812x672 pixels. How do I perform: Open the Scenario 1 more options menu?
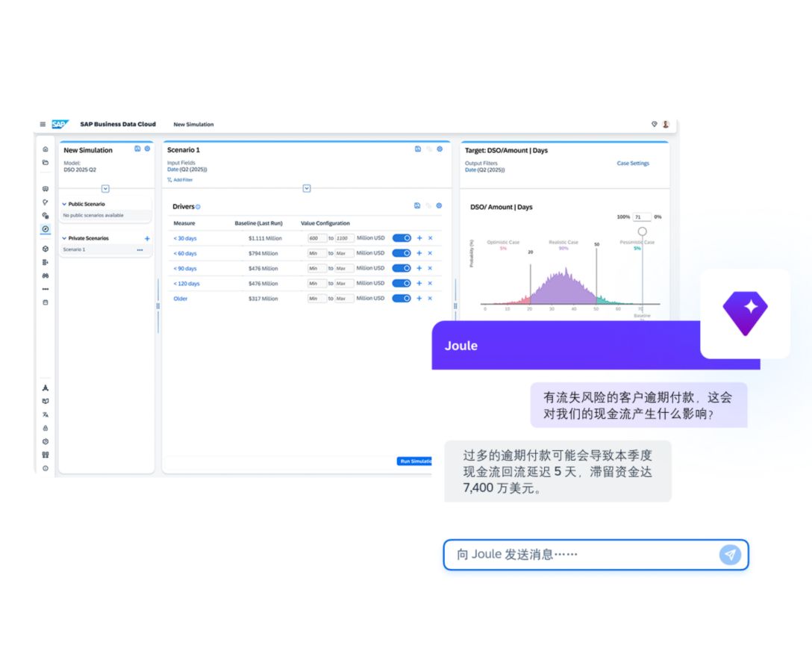(140, 250)
